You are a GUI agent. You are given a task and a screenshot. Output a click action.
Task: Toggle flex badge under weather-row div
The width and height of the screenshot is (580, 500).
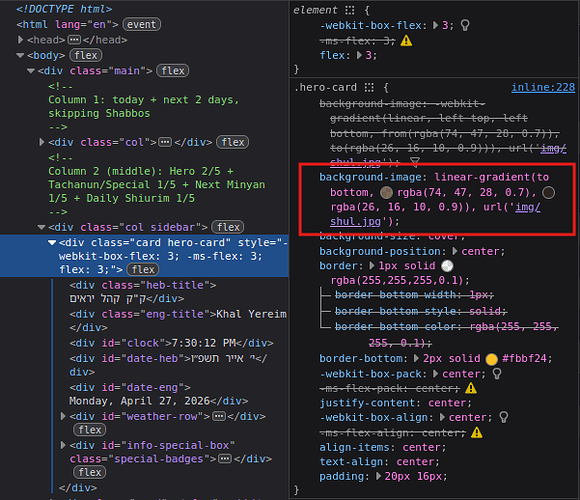tap(90, 430)
